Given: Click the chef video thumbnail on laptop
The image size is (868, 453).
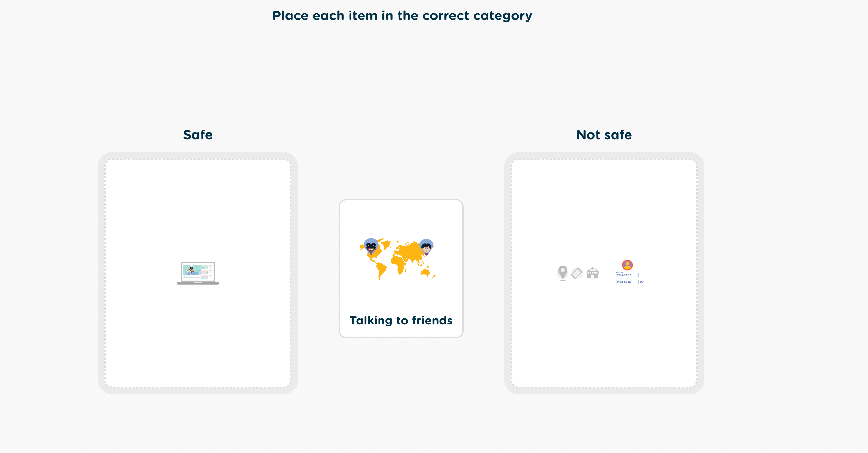Looking at the screenshot, I should point(192,270).
